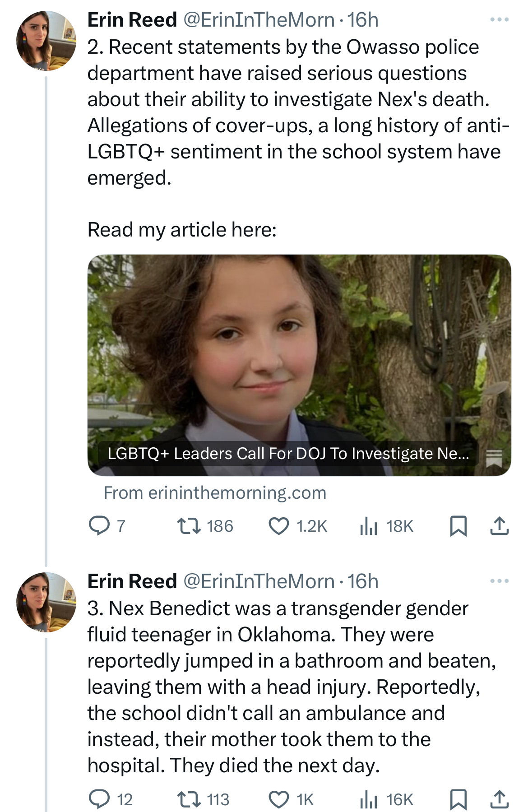Share the tweet with the article card
This screenshot has height=812, width=528.
(499, 526)
